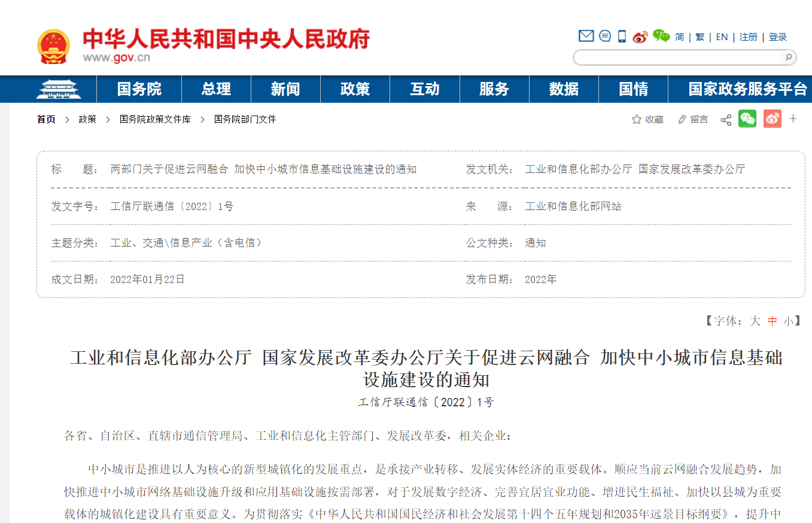Screen dimensions: 812x523
Task: Click the Weibo icon at the top right
Action: point(640,37)
